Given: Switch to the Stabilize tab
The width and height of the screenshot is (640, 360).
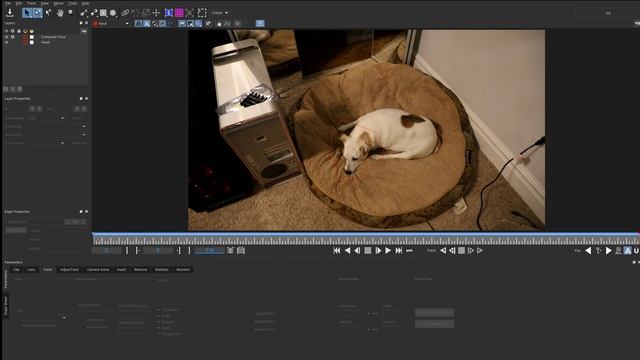Looking at the screenshot, I should tap(162, 270).
